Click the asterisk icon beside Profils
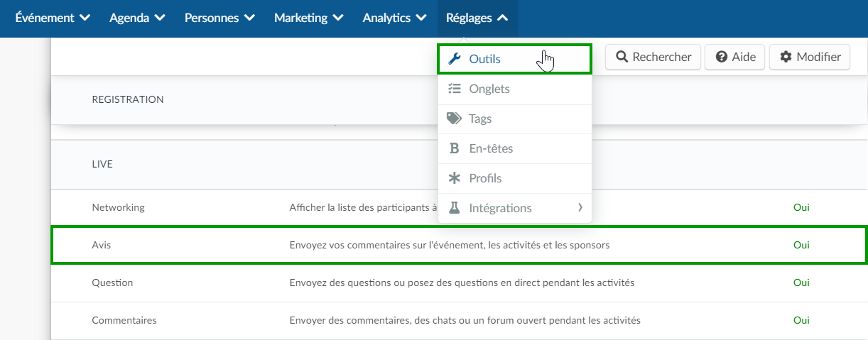Screen dimensions: 868x340 tap(455, 178)
